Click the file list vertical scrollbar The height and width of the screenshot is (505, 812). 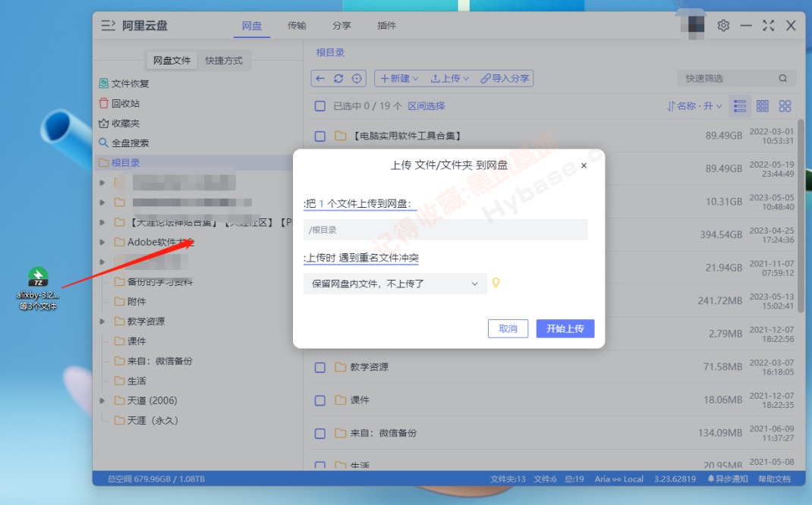pyautogui.click(x=801, y=215)
